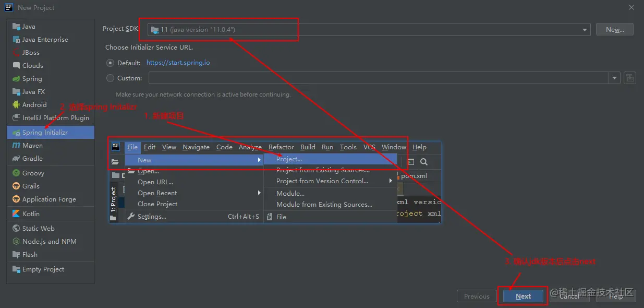The image size is (644, 308).
Task: Click Open URL... in the File menu
Action: point(194,182)
